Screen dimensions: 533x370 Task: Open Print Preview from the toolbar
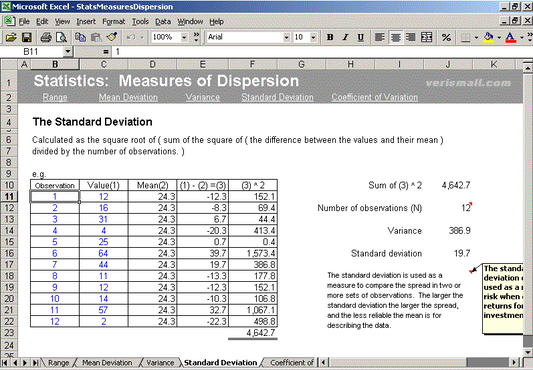62,37
